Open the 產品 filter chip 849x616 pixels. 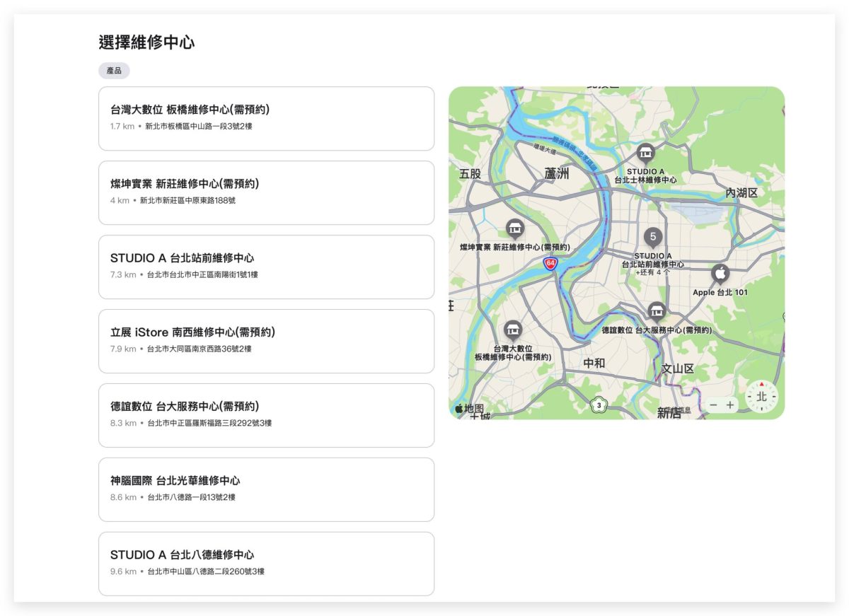114,71
